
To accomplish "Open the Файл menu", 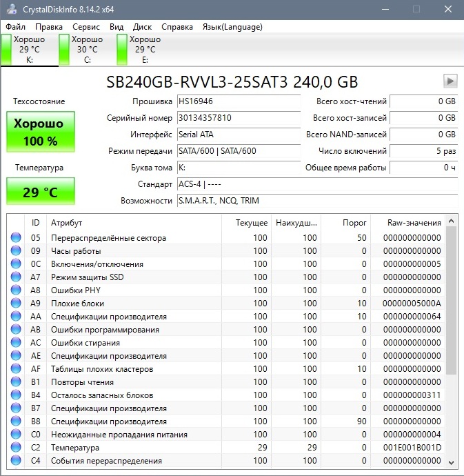I will [x=15, y=27].
